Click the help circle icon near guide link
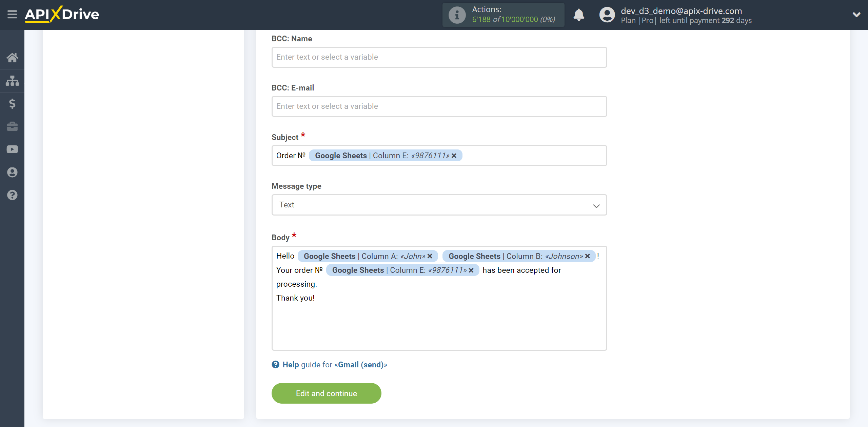The image size is (868, 427). pyautogui.click(x=275, y=365)
